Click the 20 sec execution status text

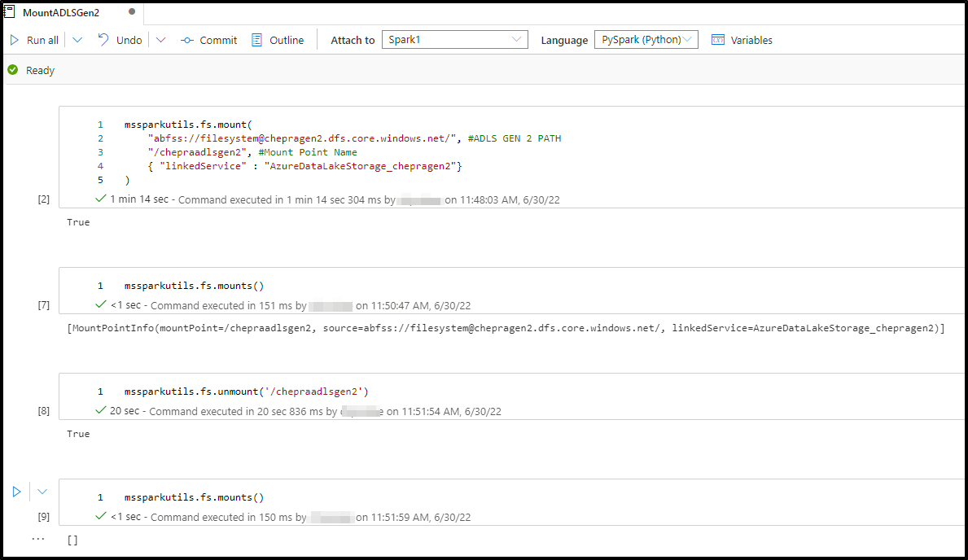pyautogui.click(x=125, y=410)
